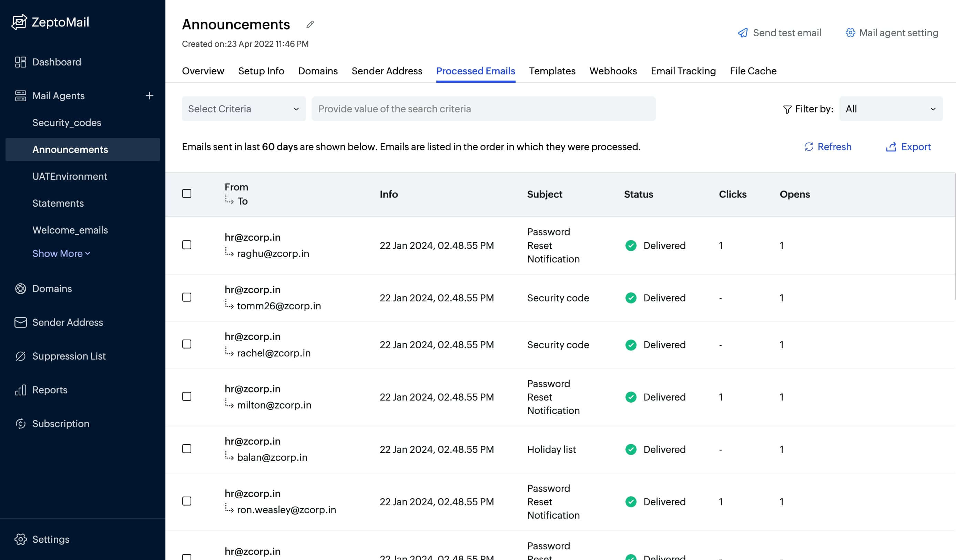
Task: Click the paper plane Send test email icon
Action: pos(742,33)
